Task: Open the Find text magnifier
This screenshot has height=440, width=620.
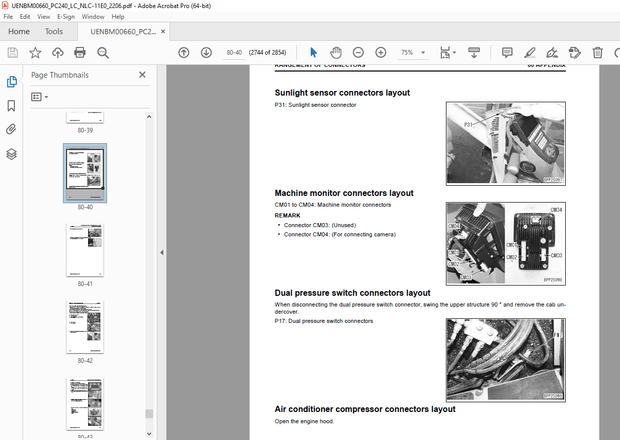Action: pyautogui.click(x=103, y=53)
